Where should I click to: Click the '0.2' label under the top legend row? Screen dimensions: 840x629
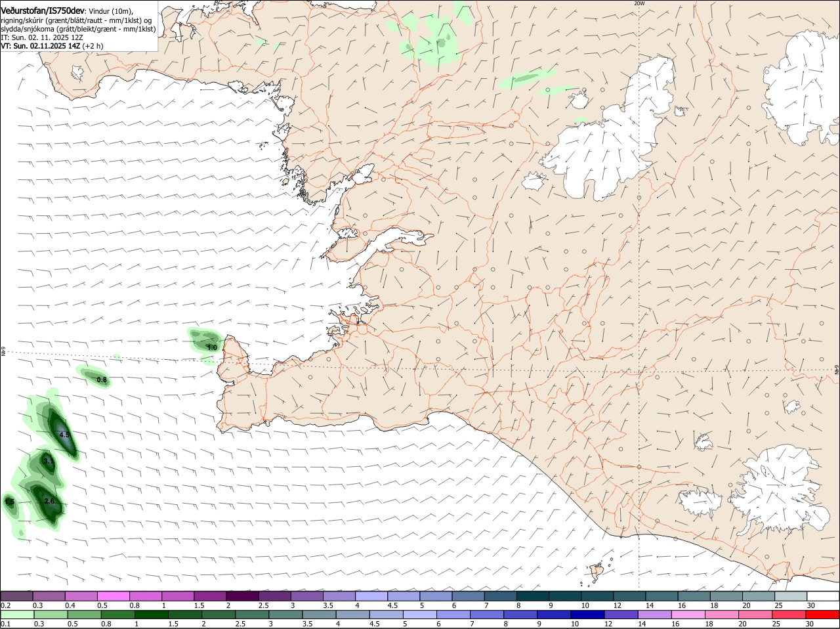tap(5, 605)
